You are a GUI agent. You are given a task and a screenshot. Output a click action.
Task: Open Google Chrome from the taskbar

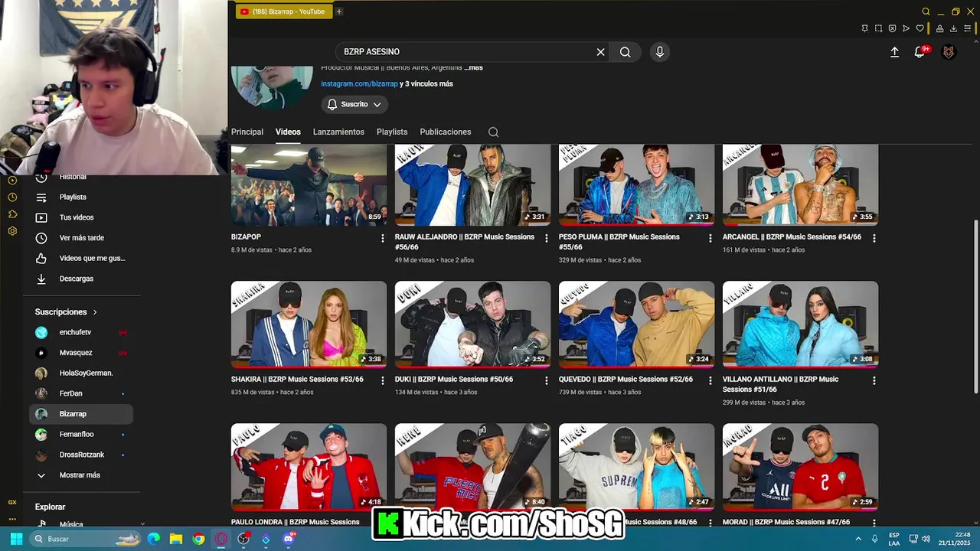click(x=199, y=539)
